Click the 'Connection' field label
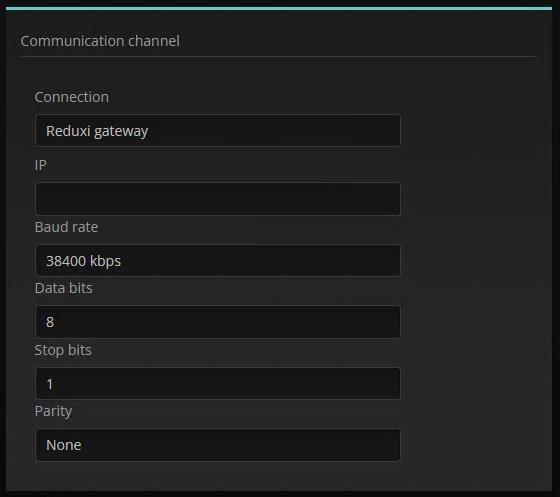 [x=72, y=97]
